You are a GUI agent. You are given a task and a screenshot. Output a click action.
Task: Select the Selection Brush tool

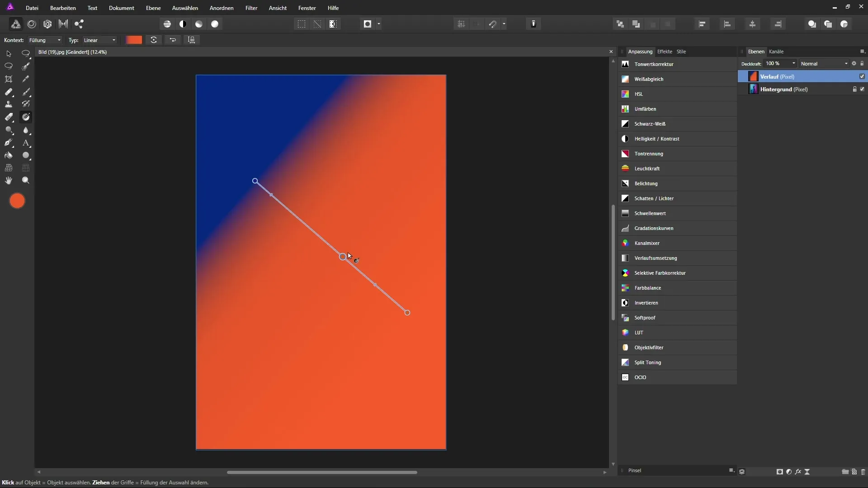(26, 66)
